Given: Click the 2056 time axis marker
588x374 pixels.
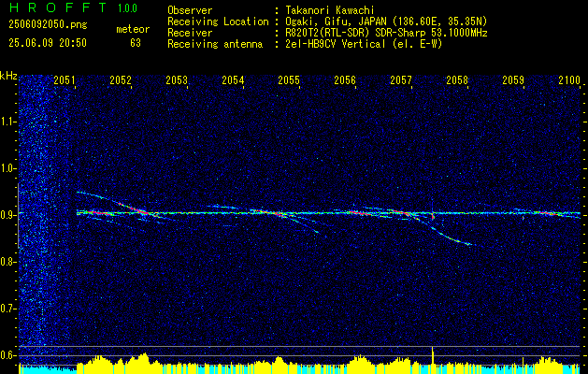Looking at the screenshot, I should click(x=345, y=79).
